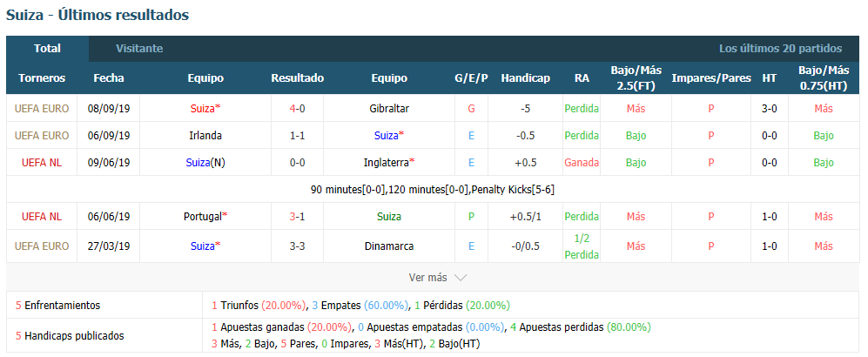Select the Total tab
This screenshot has width=868, height=357.
pos(47,49)
